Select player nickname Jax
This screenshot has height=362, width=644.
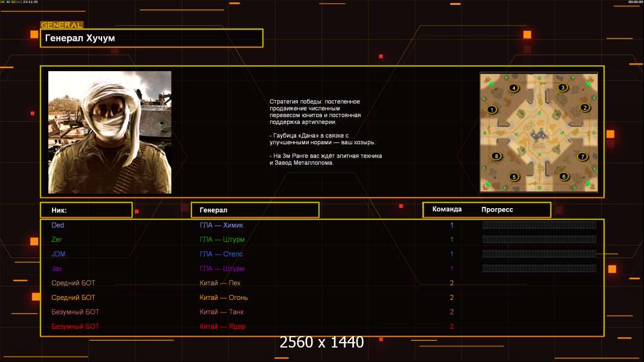point(57,268)
